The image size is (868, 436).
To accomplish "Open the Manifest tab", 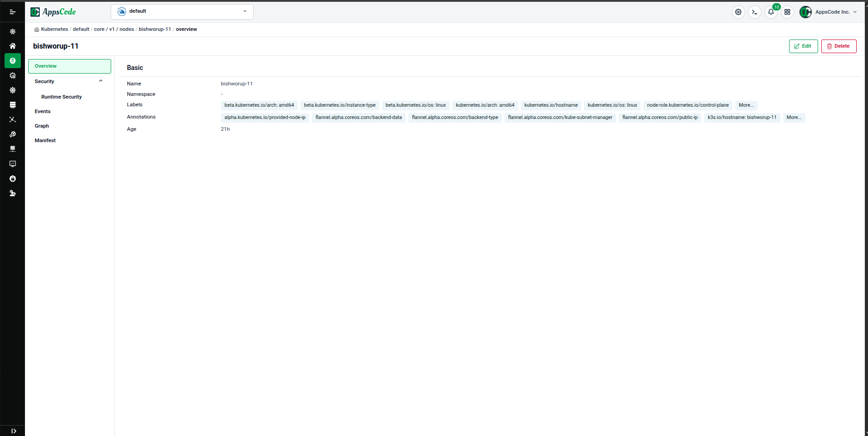I will point(45,140).
